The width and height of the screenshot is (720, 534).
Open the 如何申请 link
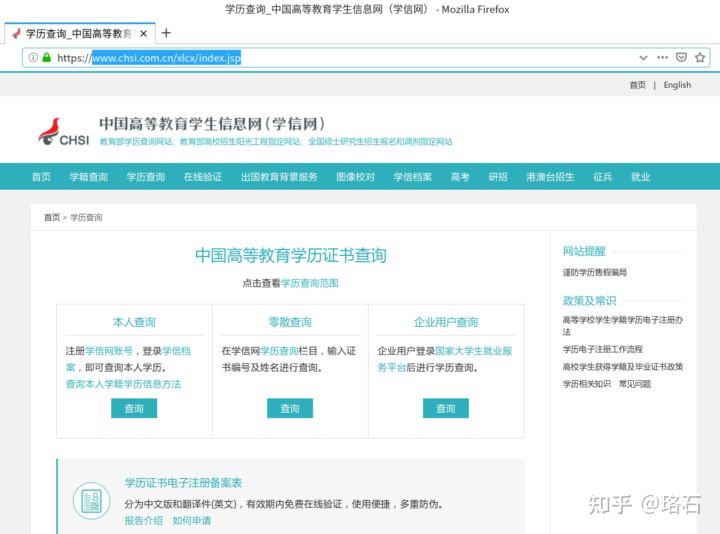[x=191, y=520]
